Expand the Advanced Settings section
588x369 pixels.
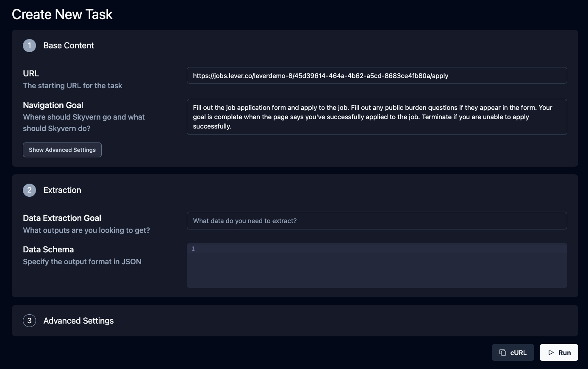pos(78,321)
